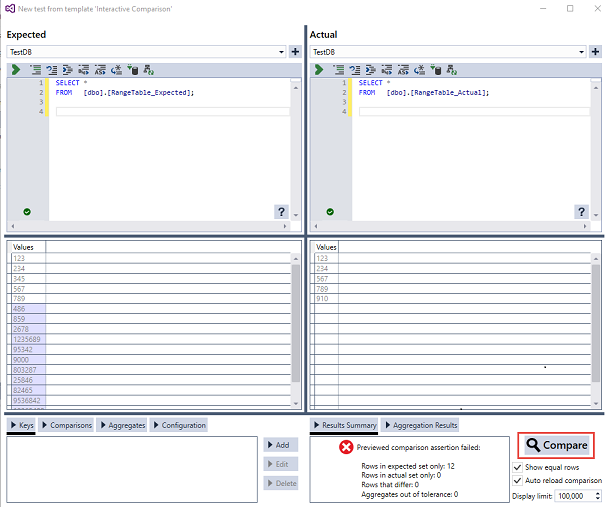Click the Values column header in Expected results
Screen dimensions: 608x507
28,247
